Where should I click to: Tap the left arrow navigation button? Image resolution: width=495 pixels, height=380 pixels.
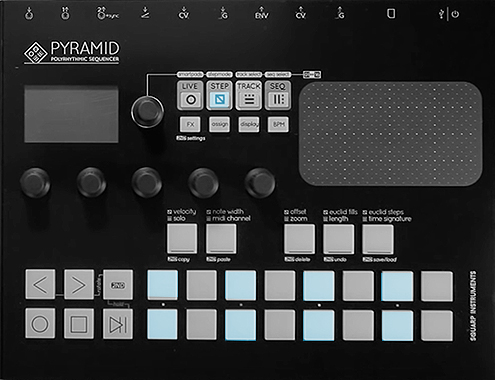40,285
